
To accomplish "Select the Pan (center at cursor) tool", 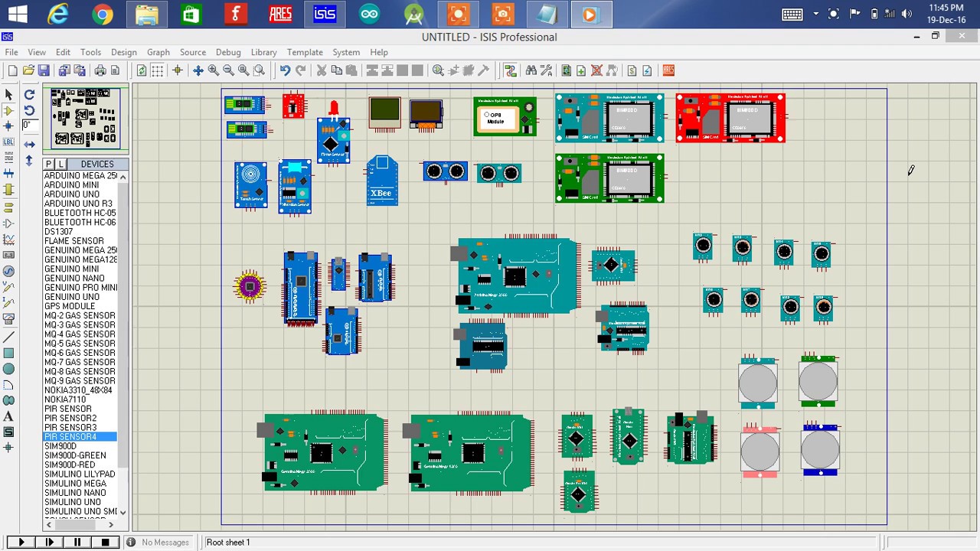I will pos(198,70).
